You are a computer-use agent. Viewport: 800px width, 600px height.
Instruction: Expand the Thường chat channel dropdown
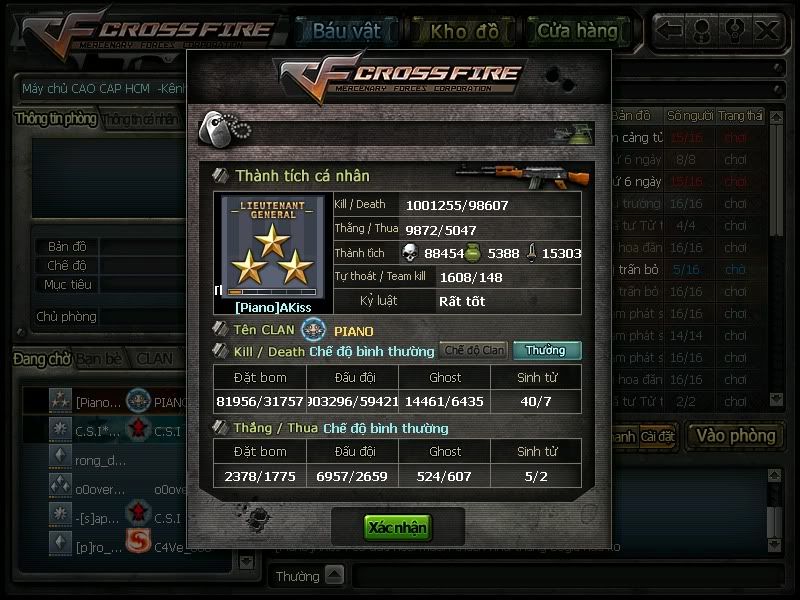334,576
